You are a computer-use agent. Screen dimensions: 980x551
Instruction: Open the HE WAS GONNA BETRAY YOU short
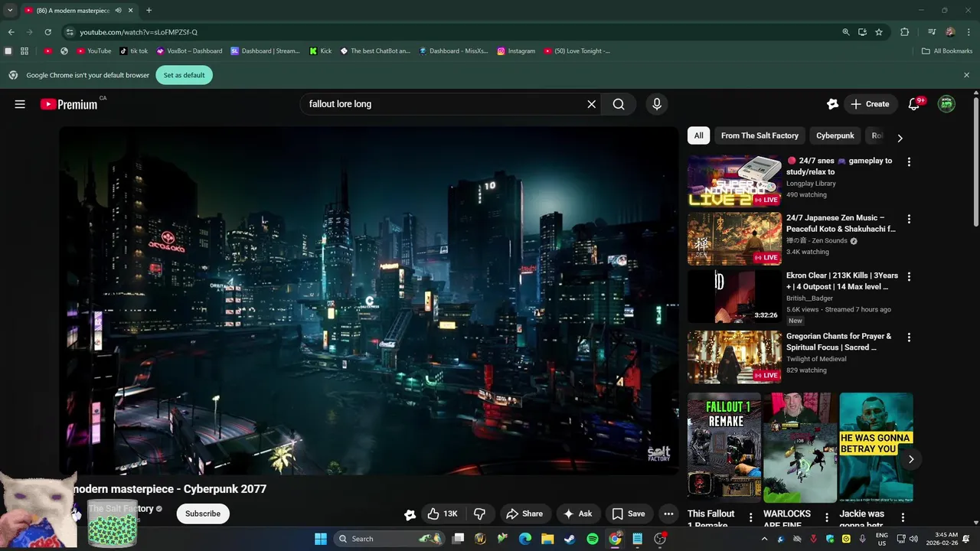pos(876,448)
